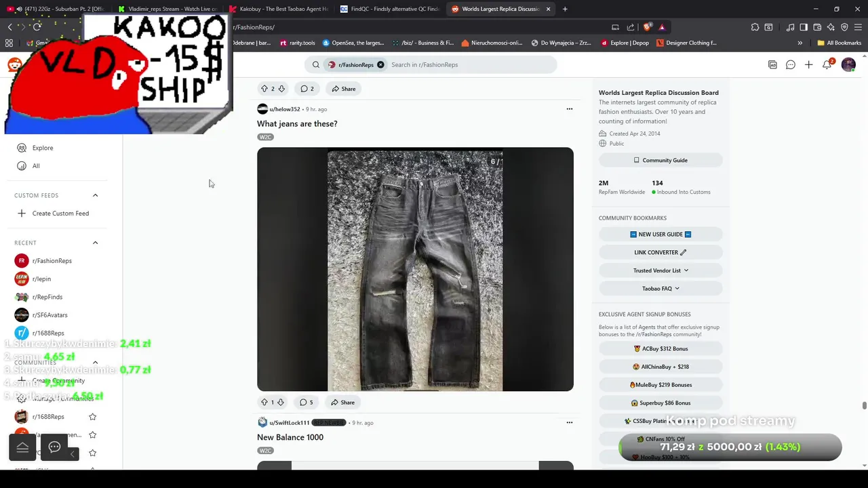The width and height of the screenshot is (868, 488).
Task: Click the Reddit advertise icon in header
Action: point(772,64)
